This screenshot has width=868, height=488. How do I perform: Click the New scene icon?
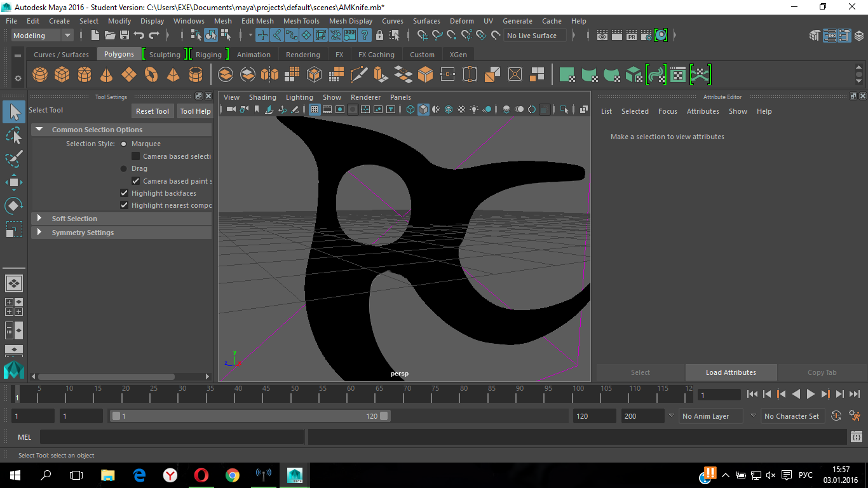click(95, 36)
